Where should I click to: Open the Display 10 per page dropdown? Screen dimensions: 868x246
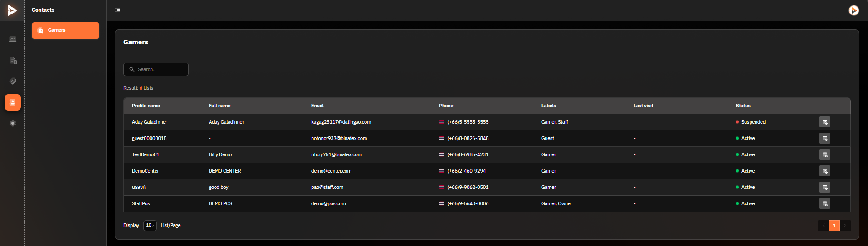click(150, 225)
